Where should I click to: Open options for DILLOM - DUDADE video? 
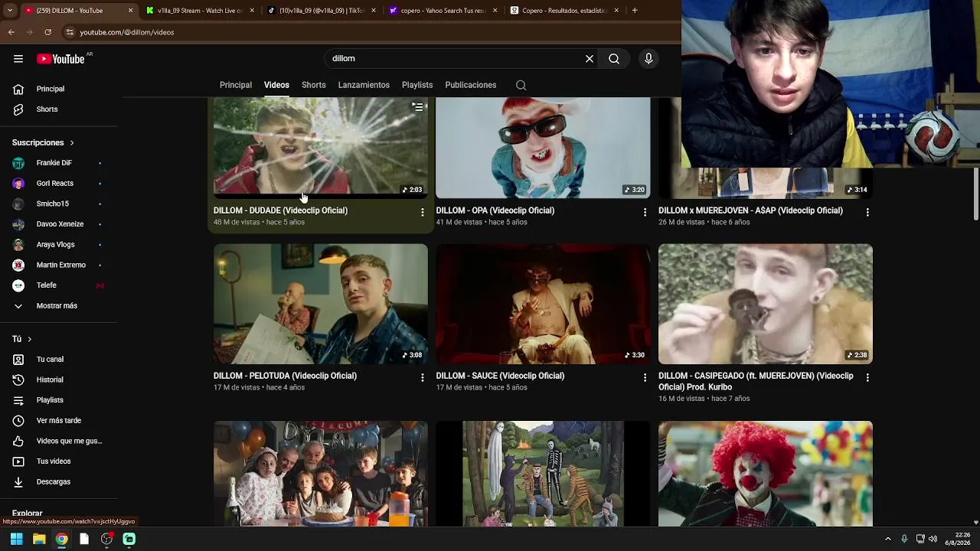click(x=422, y=212)
